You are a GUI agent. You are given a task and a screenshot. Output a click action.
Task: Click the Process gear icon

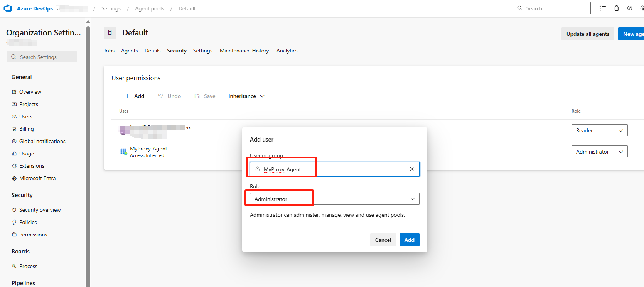point(14,266)
